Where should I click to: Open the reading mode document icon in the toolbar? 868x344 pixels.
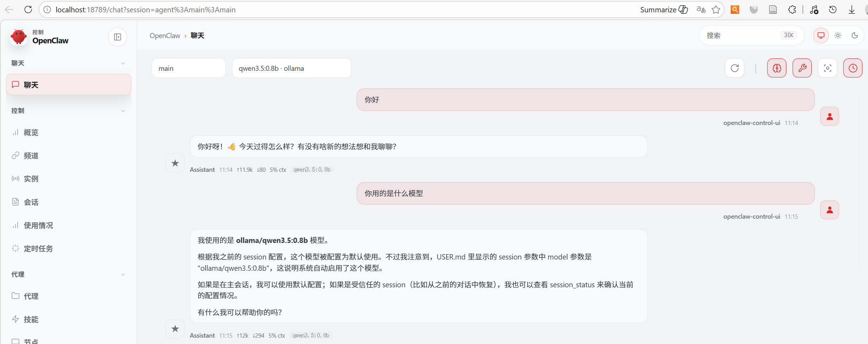pos(773,10)
